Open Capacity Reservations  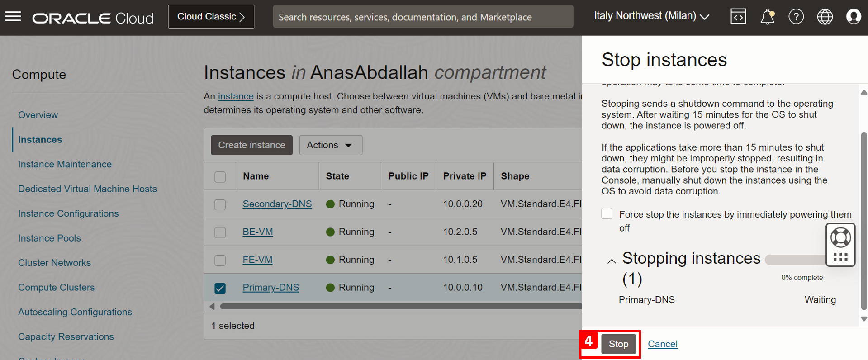click(66, 337)
